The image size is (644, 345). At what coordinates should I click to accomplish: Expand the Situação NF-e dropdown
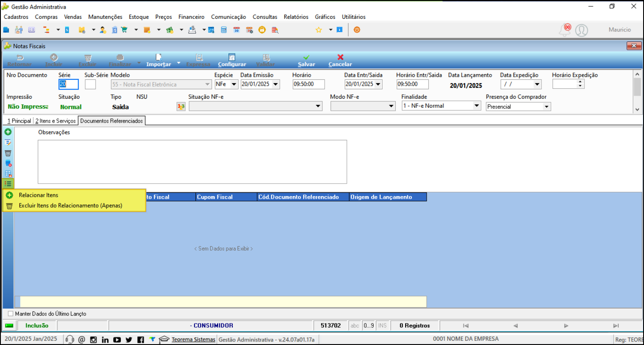[318, 106]
